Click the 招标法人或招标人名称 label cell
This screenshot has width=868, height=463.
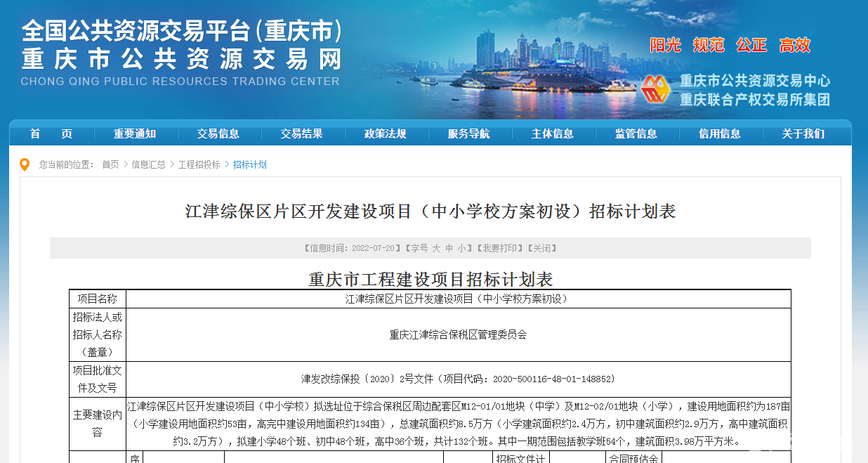coord(97,335)
